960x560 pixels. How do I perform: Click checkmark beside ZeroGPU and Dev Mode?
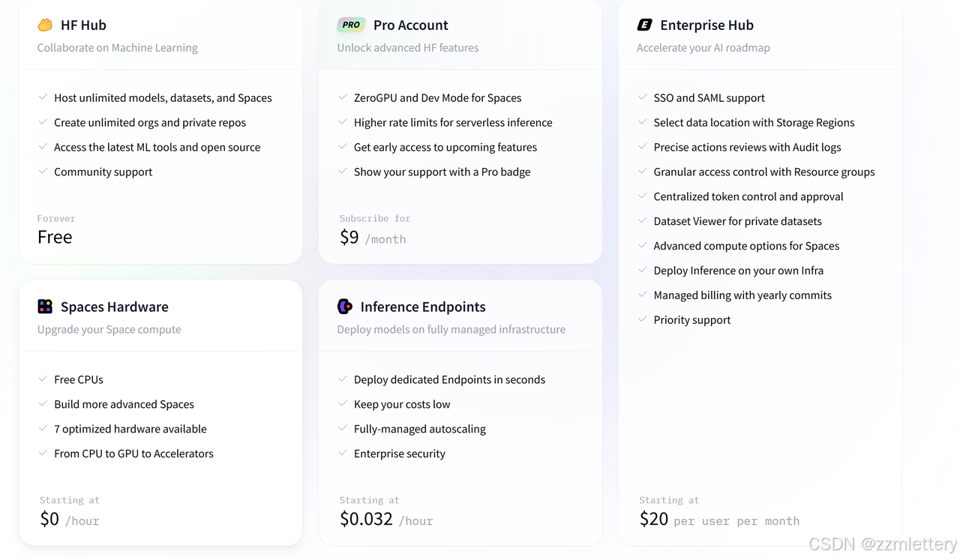(x=343, y=97)
